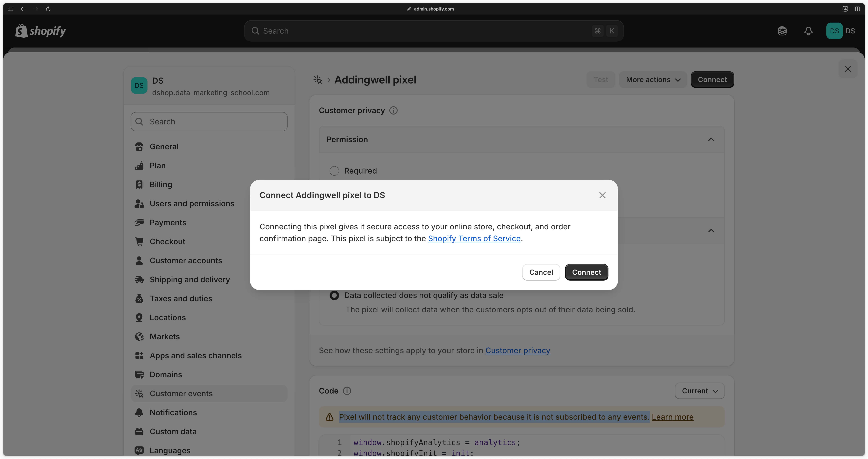The width and height of the screenshot is (868, 459).
Task: Open the Customer privacy link
Action: pyautogui.click(x=518, y=351)
